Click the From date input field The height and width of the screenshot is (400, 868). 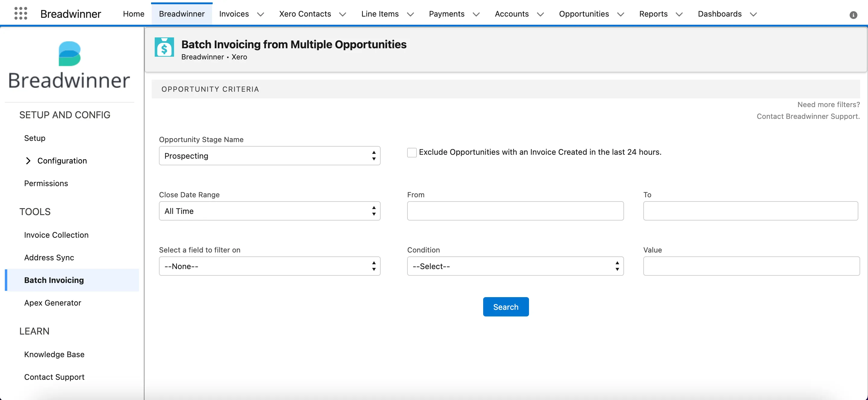515,211
